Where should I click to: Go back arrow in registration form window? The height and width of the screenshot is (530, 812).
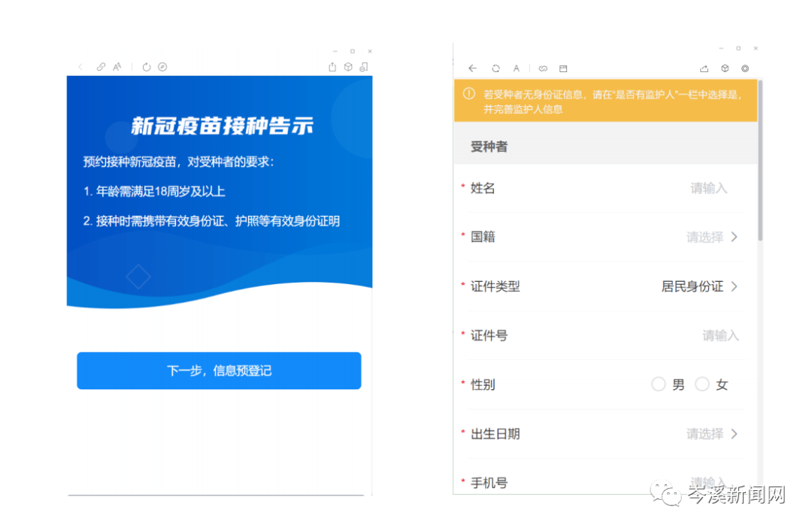pos(472,68)
